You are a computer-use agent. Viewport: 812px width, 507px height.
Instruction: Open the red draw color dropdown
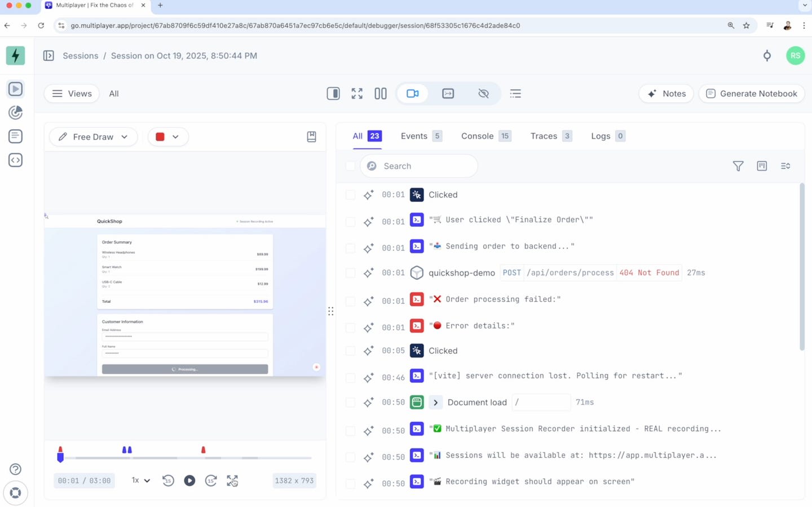tap(167, 136)
